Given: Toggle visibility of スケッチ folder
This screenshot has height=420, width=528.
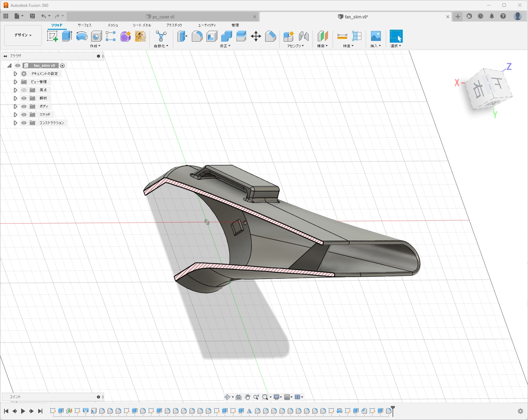Looking at the screenshot, I should 24,115.
